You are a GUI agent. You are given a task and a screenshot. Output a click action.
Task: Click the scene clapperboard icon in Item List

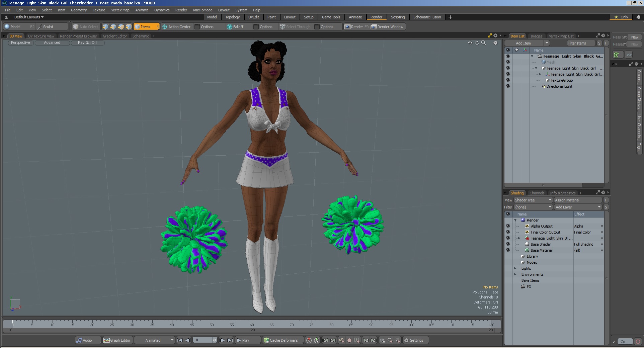point(540,56)
